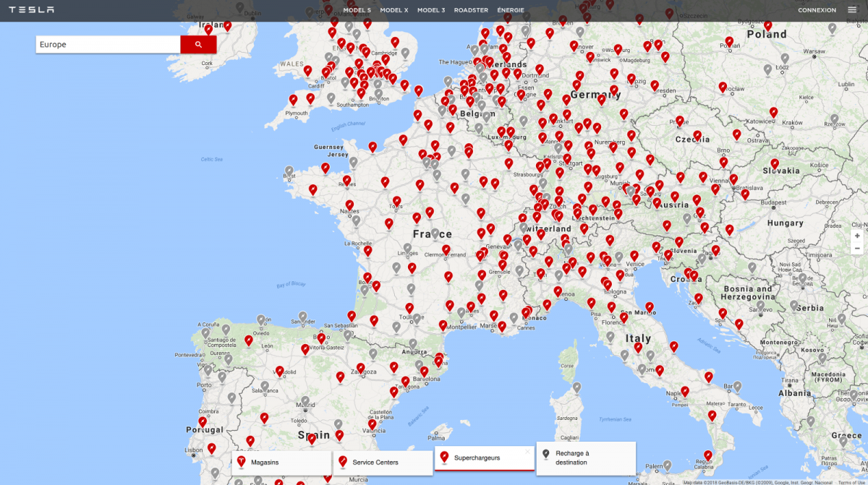Screen dimensions: 868x485
Task: Open the Terms of Use link
Action: click(851, 482)
